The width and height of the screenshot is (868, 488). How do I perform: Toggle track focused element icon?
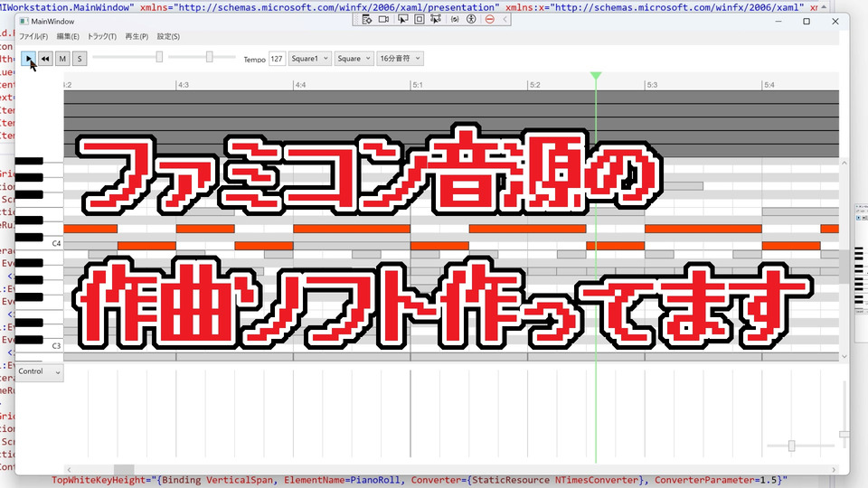(x=436, y=19)
